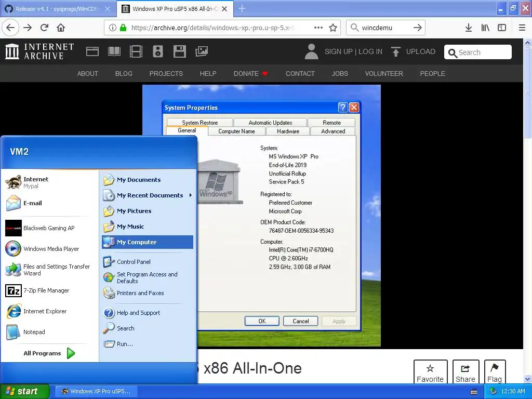
Task: Click the UPLOAD link
Action: [x=413, y=51]
